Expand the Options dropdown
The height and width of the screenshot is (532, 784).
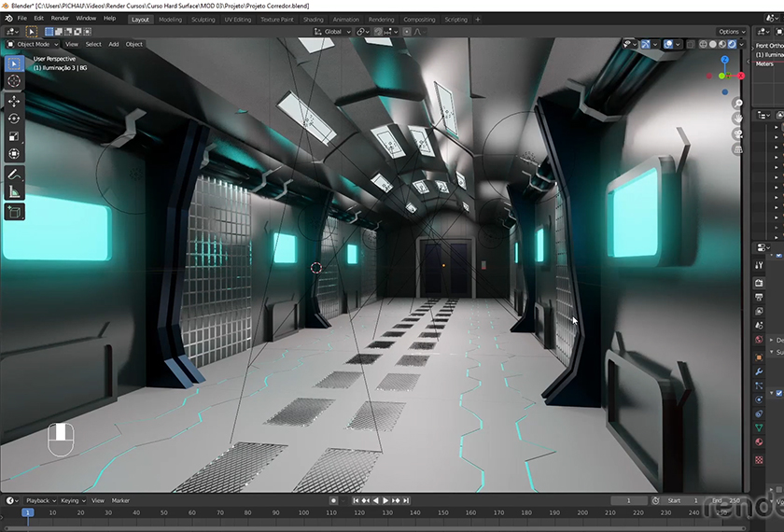[x=731, y=32]
